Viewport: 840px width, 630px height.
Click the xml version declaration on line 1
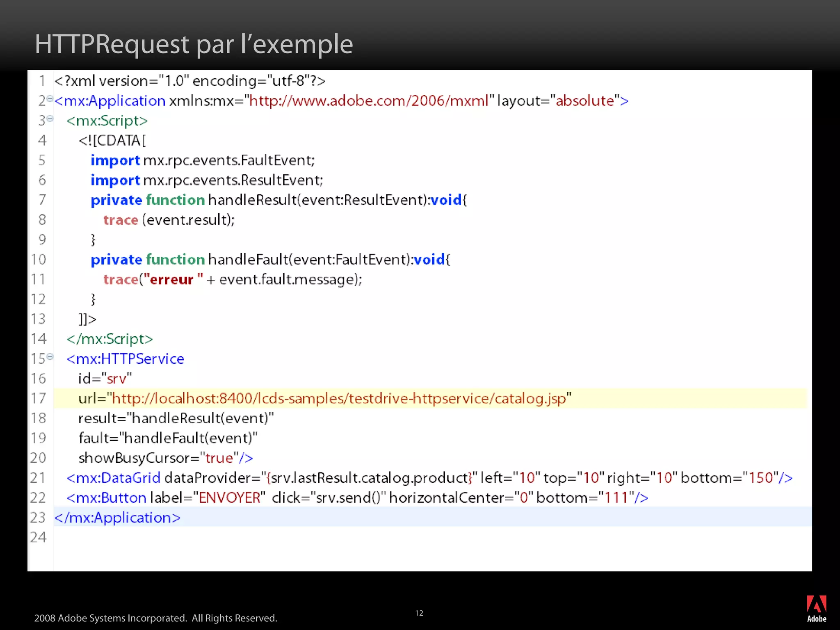click(x=190, y=81)
